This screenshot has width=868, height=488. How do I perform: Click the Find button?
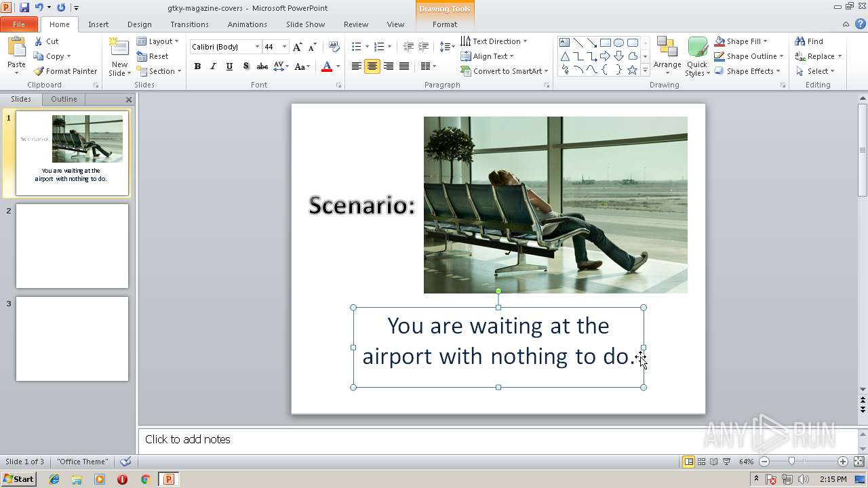click(809, 41)
